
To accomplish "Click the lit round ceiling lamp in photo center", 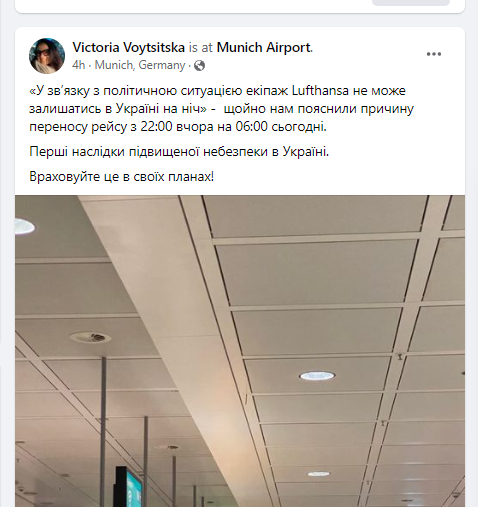I will (x=317, y=376).
